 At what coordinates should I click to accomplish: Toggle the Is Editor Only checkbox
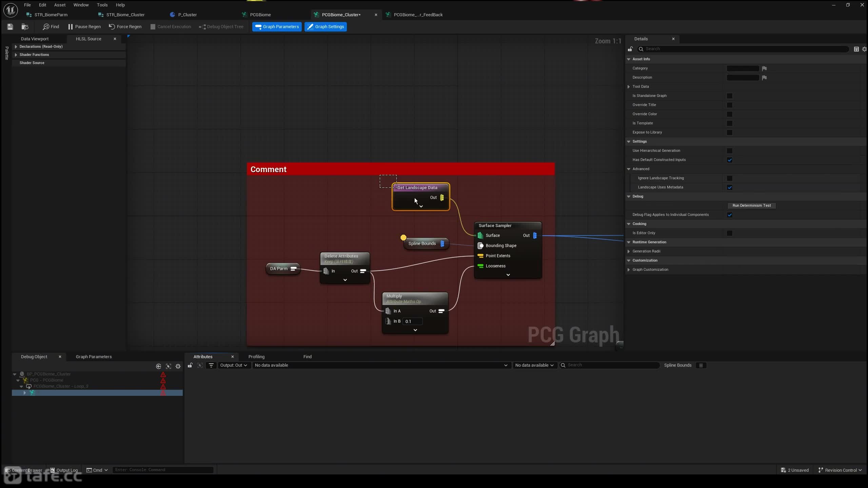click(x=730, y=233)
